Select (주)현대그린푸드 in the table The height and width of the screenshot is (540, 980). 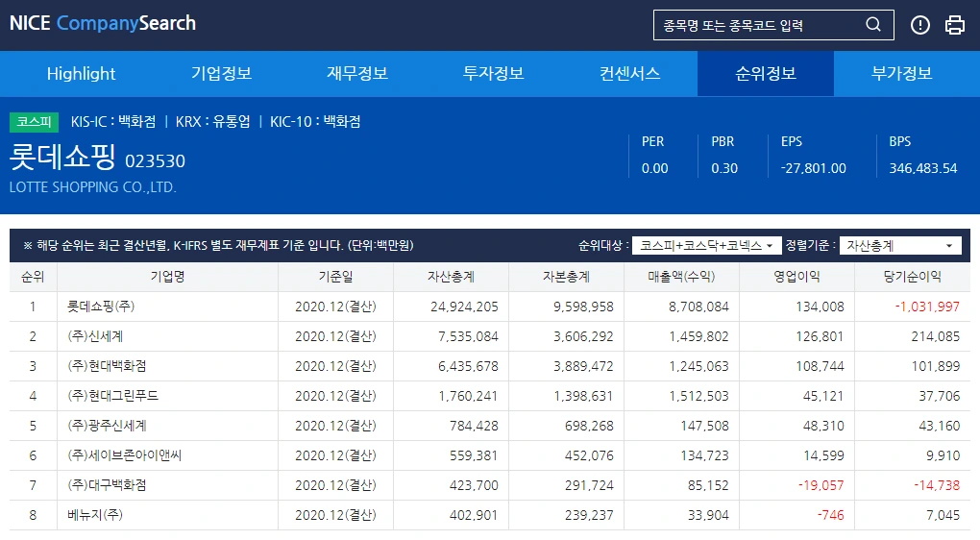click(112, 396)
